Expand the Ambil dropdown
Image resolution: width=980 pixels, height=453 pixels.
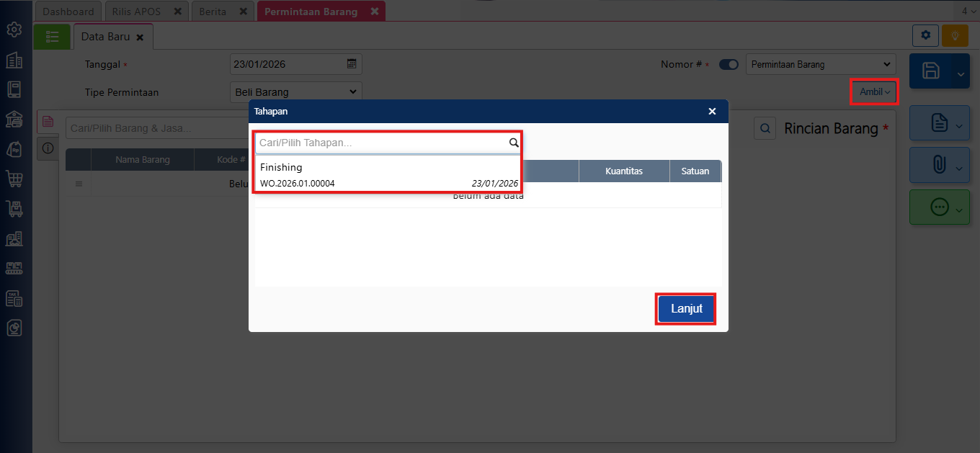pos(874,92)
